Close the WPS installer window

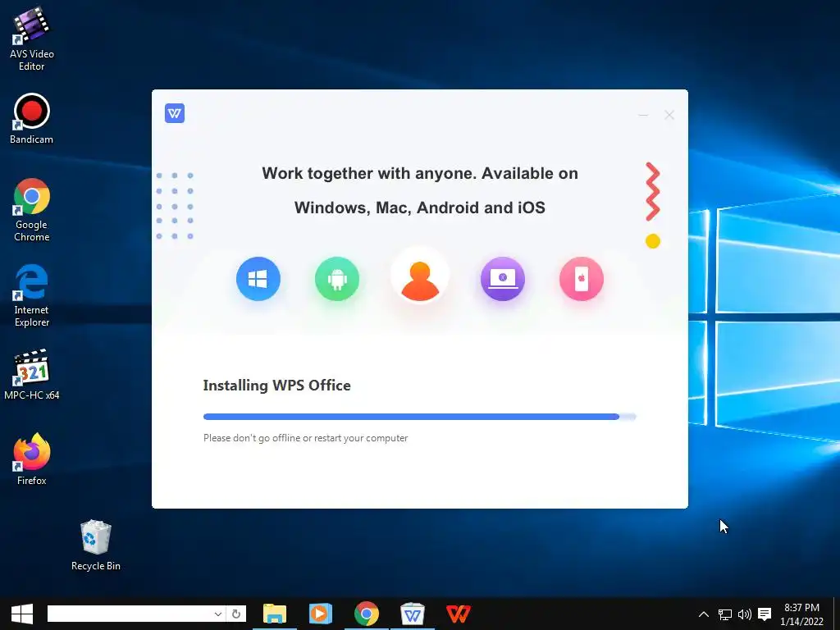pyautogui.click(x=669, y=115)
